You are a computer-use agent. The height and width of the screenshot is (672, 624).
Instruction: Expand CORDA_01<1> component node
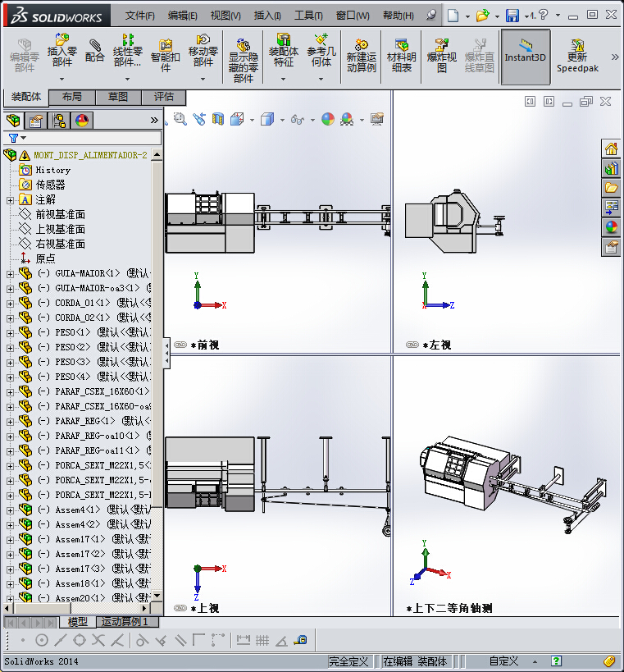[x=10, y=304]
